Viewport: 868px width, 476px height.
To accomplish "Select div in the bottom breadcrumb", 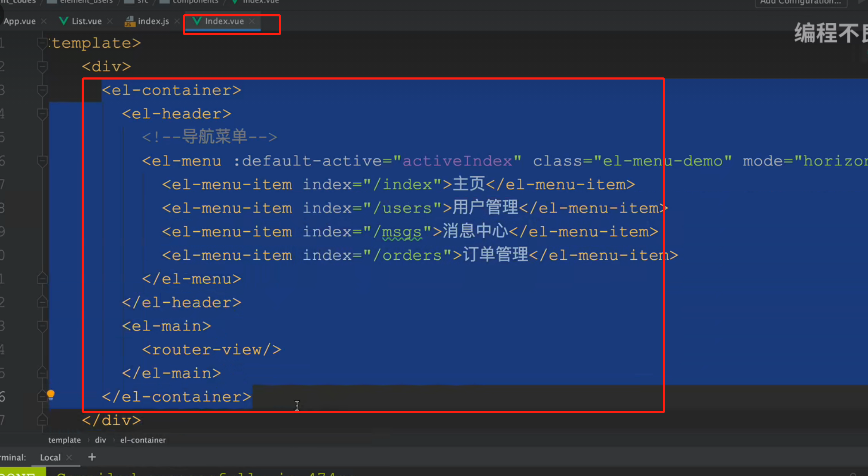I will coord(100,440).
